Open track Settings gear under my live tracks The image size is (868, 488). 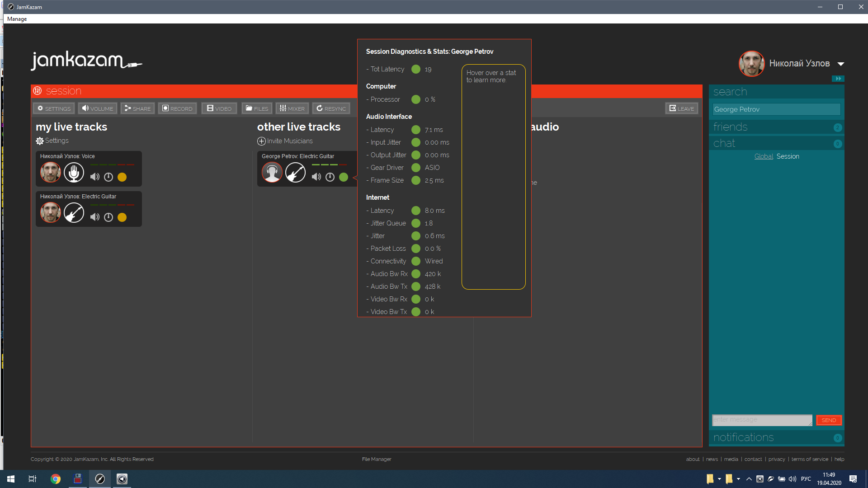pos(40,141)
